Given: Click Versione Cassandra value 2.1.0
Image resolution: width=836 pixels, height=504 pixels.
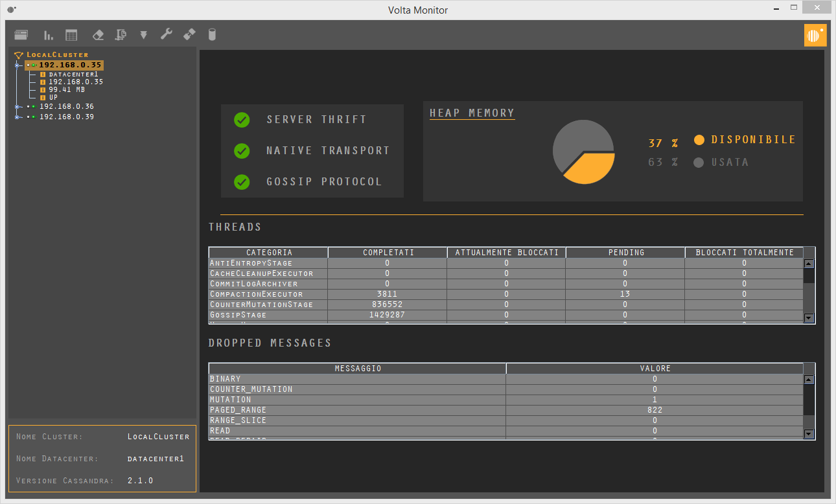Looking at the screenshot, I should coord(141,481).
